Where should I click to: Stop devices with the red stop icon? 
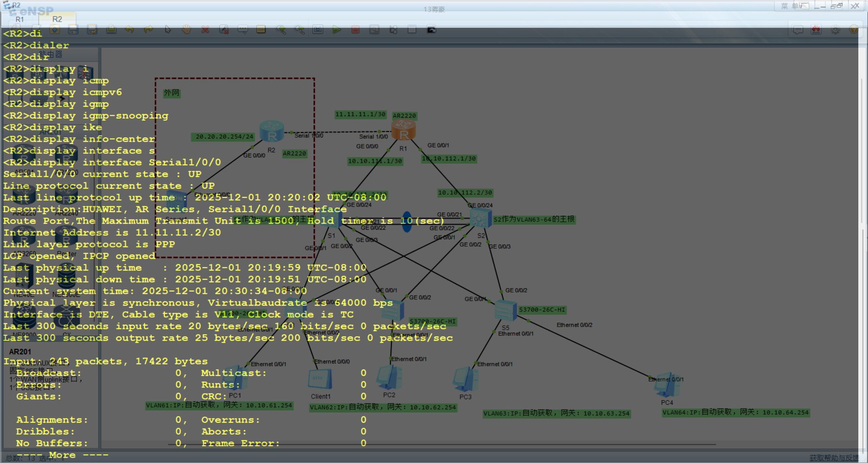[355, 30]
